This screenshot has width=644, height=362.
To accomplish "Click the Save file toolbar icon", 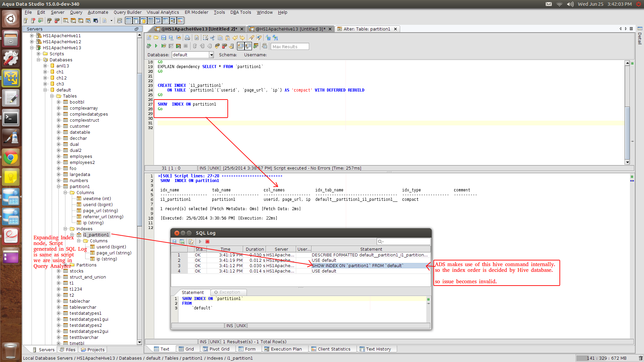I will coord(164,38).
